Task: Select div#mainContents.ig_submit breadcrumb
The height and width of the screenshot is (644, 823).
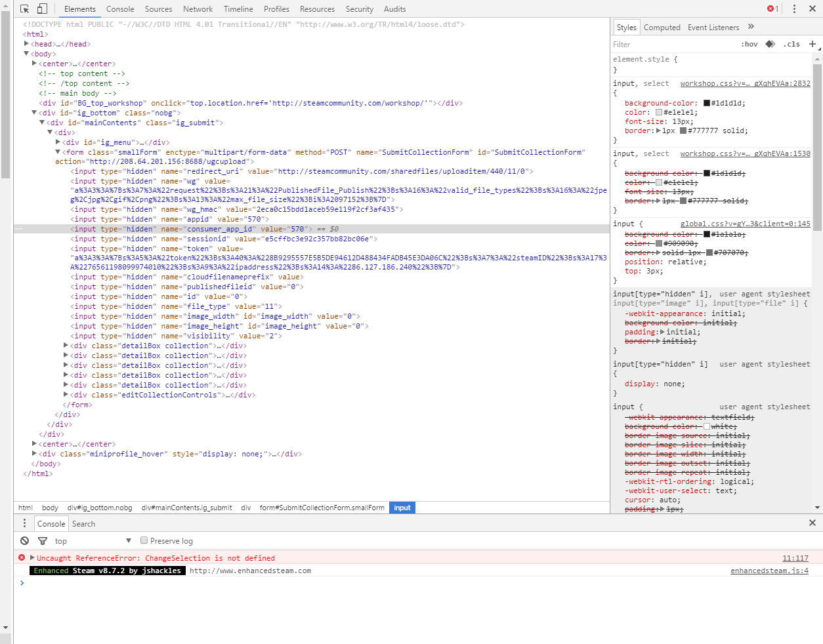Action: [x=186, y=508]
